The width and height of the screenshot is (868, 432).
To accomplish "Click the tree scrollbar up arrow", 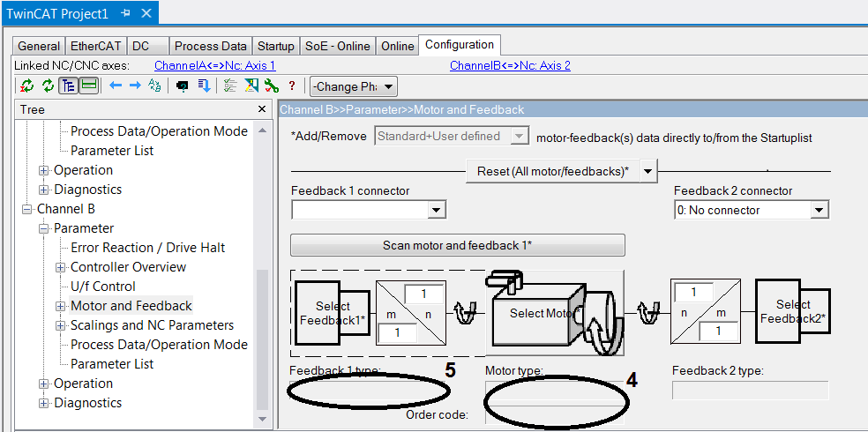I will 262,130.
